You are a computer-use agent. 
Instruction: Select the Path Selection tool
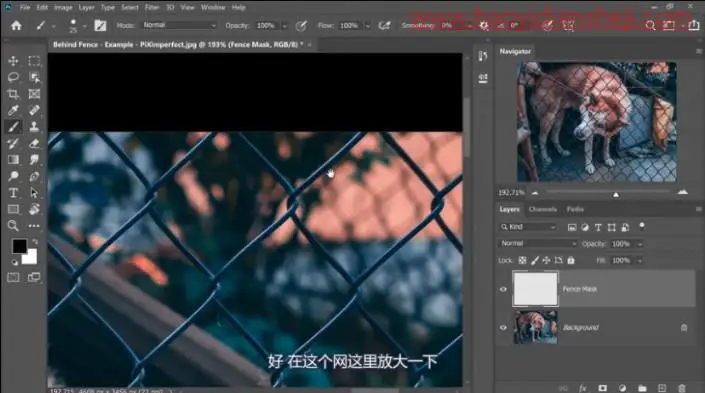pos(34,193)
